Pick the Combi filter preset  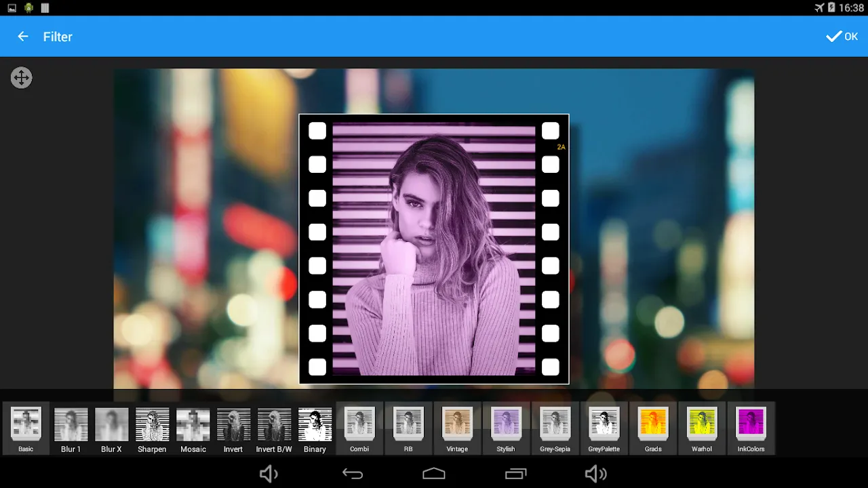tap(359, 429)
